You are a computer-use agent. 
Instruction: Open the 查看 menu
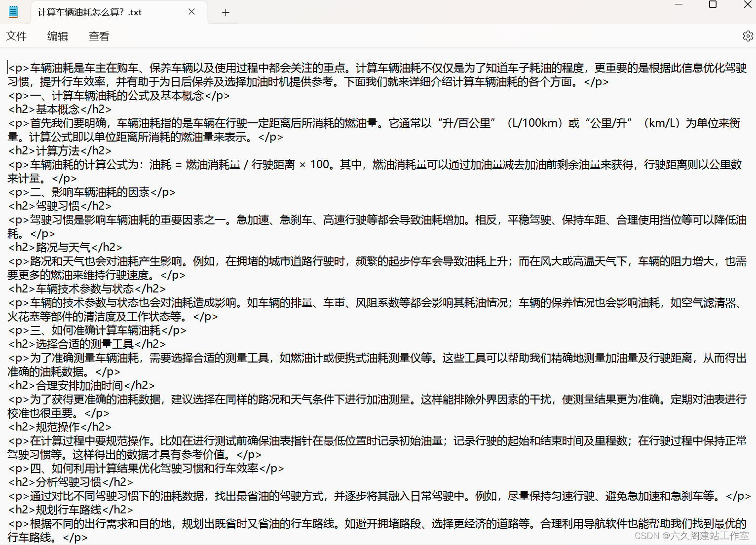99,36
